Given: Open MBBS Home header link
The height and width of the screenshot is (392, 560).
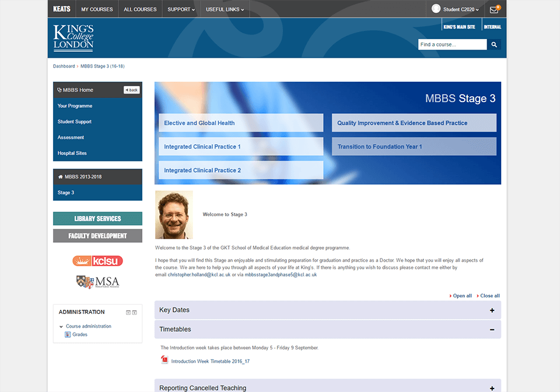Looking at the screenshot, I should (75, 90).
